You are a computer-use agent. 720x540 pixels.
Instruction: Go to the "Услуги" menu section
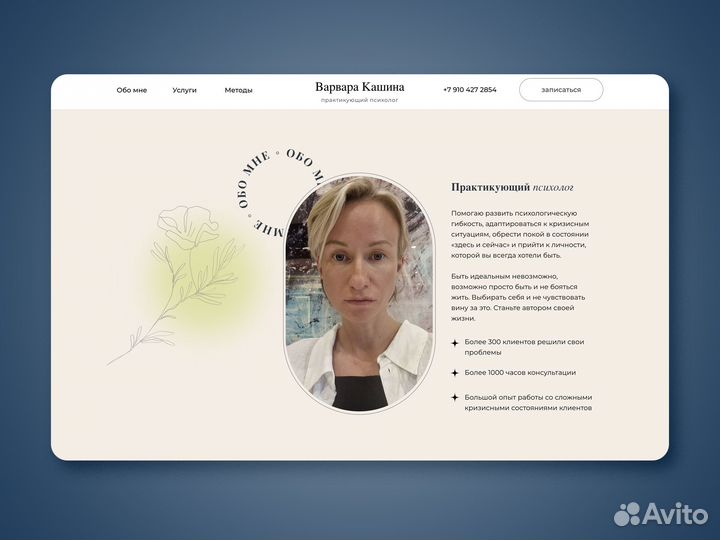(x=184, y=90)
